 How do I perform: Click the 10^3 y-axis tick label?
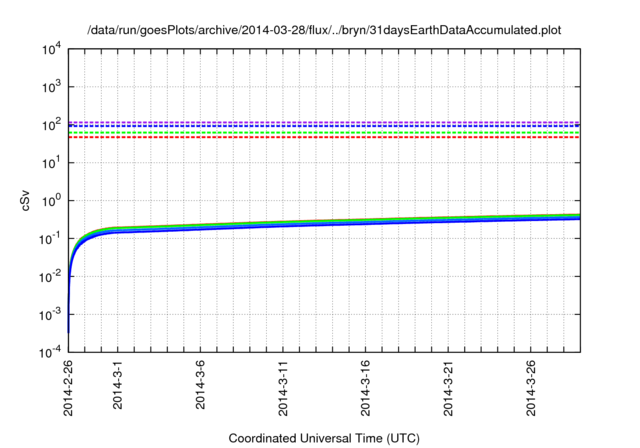[x=51, y=87]
